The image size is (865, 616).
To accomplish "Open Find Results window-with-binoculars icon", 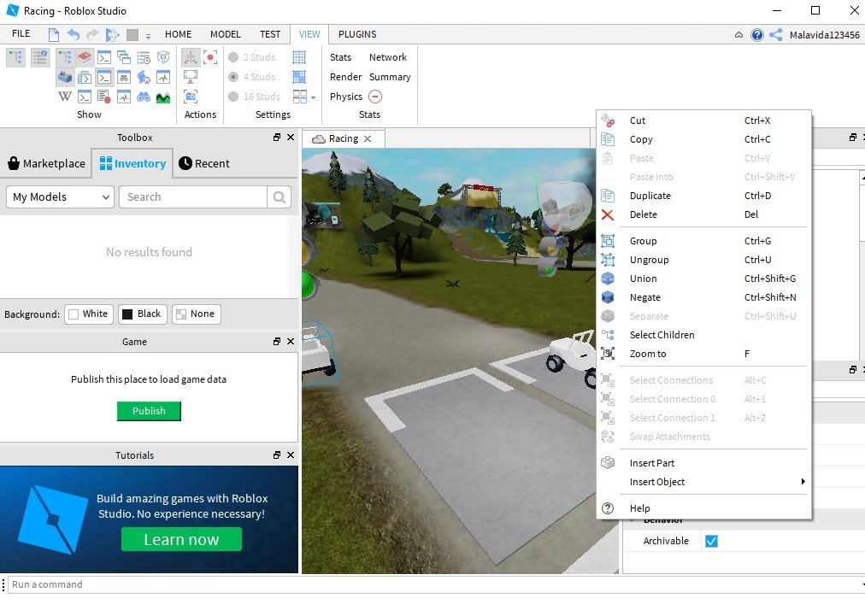I will tap(124, 77).
